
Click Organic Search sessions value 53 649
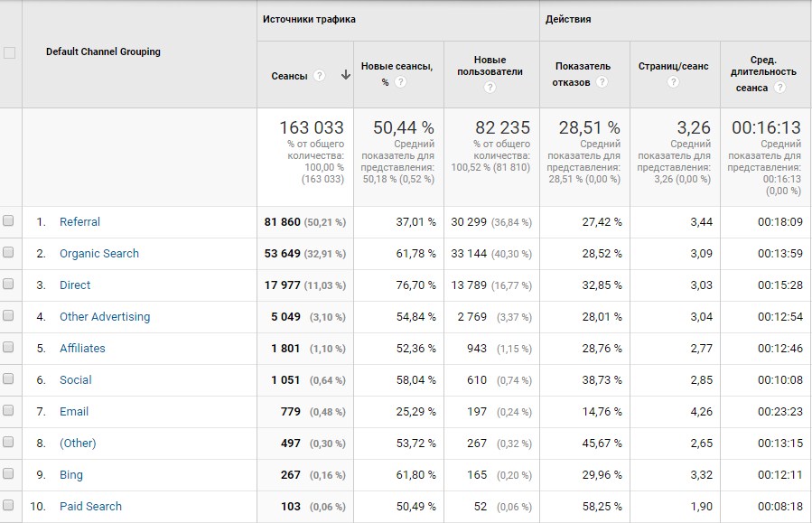coord(282,254)
